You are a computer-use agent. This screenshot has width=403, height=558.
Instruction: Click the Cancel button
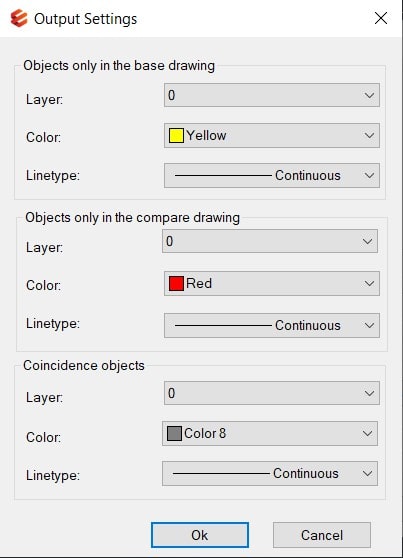(x=322, y=535)
